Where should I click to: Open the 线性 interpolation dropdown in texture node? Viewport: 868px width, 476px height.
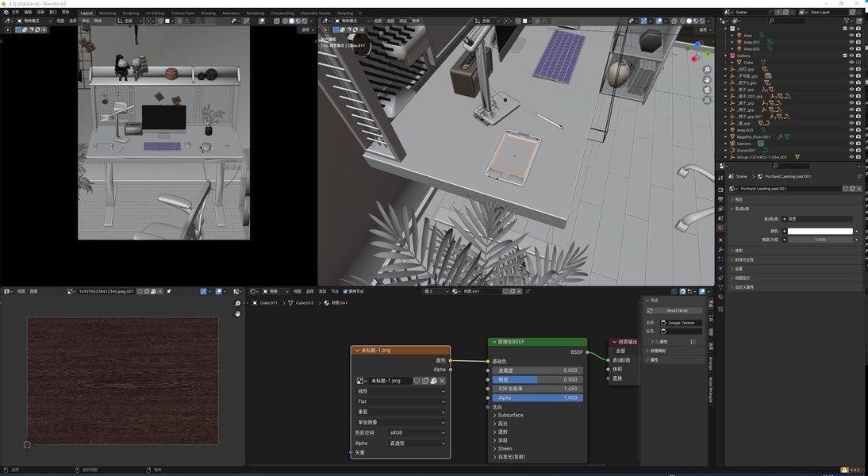400,391
